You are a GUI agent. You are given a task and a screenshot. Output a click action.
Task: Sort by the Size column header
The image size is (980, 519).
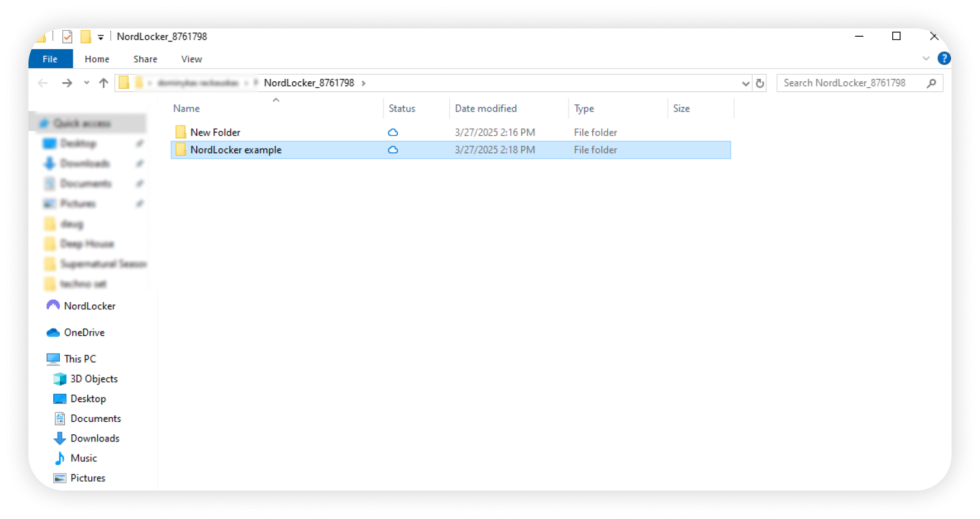click(x=682, y=108)
